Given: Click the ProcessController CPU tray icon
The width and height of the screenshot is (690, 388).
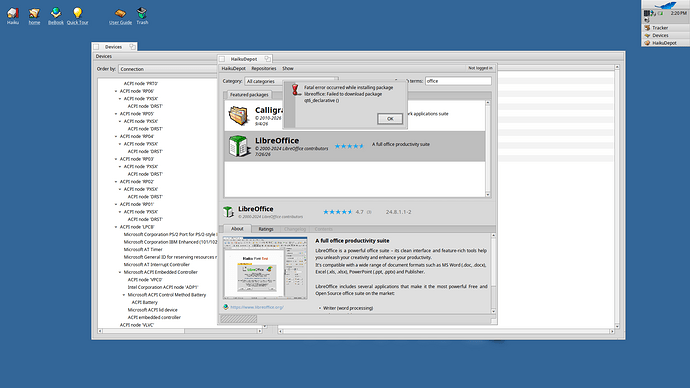Looking at the screenshot, I should [x=647, y=13].
